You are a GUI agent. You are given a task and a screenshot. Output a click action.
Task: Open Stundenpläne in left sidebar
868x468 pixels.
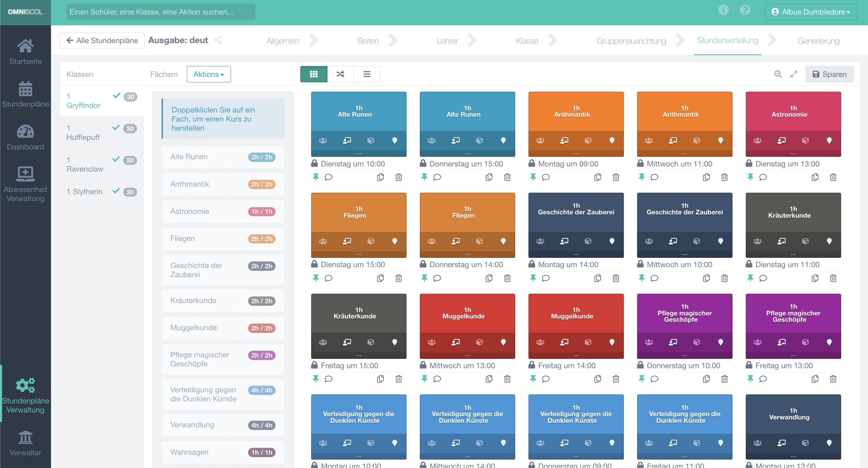(25, 95)
